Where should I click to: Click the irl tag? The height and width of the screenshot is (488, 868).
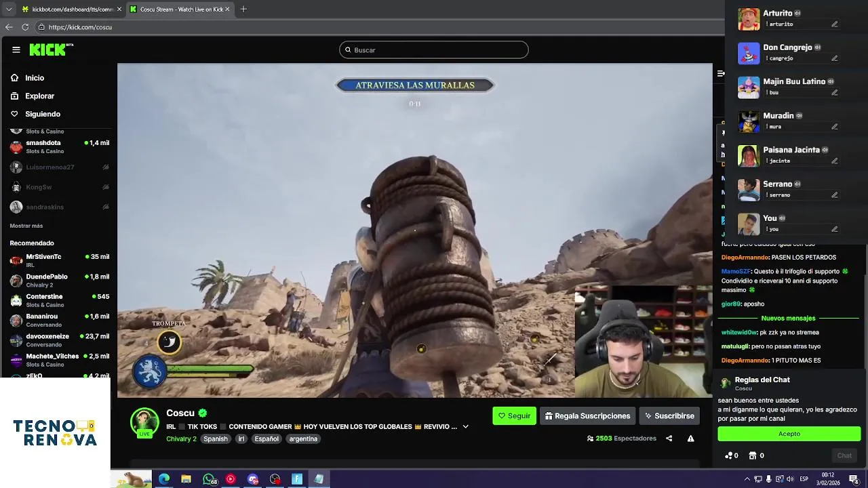241,439
